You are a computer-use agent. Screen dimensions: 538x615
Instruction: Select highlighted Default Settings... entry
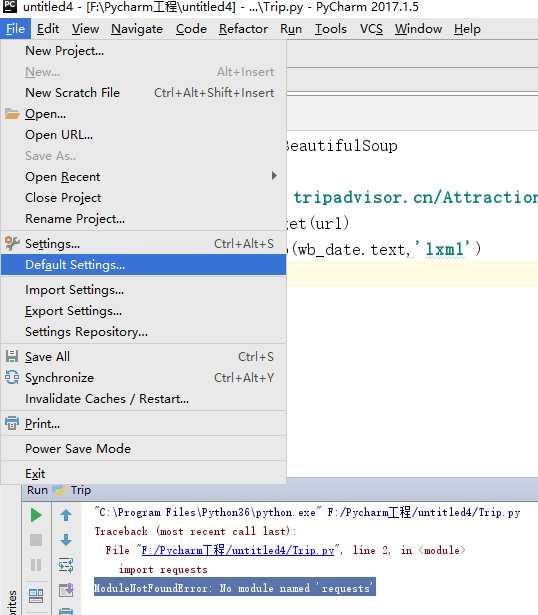point(144,265)
